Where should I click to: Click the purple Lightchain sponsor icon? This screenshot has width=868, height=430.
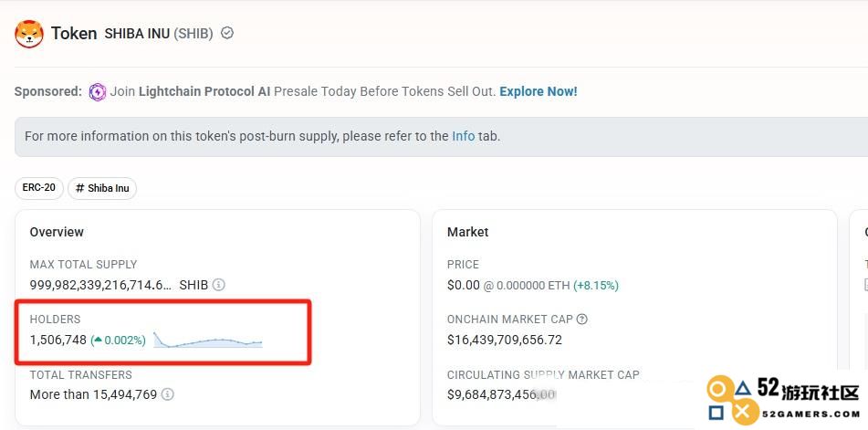pyautogui.click(x=98, y=92)
